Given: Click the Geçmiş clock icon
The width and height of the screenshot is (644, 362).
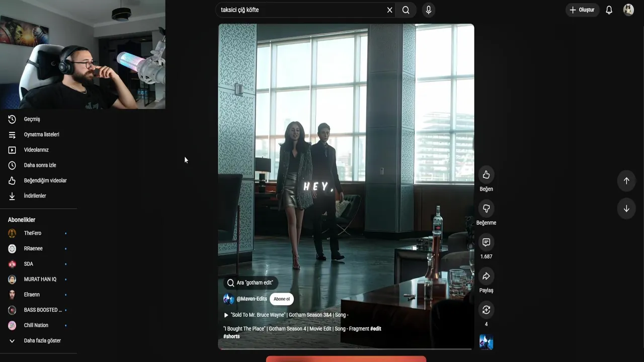Looking at the screenshot, I should pos(12,119).
